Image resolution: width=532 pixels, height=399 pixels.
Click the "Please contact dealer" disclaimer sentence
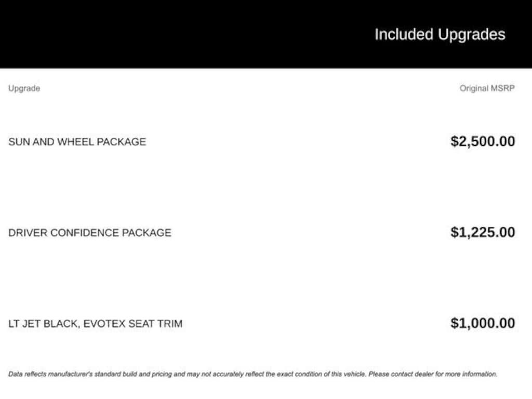click(x=433, y=374)
